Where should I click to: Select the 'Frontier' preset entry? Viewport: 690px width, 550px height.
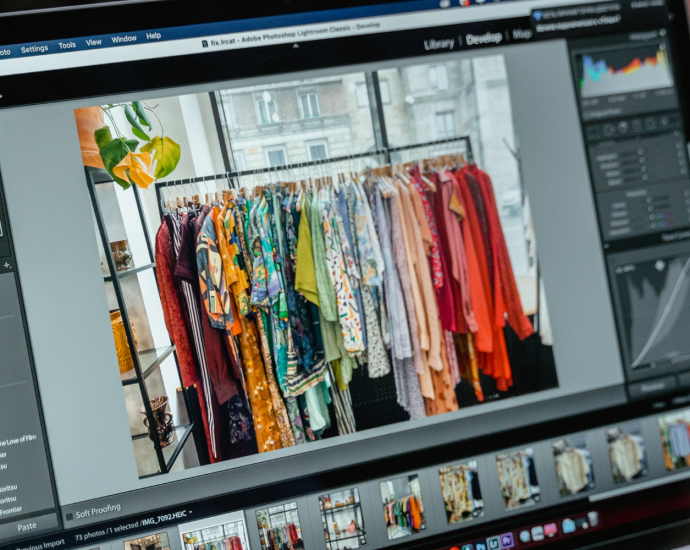11,511
